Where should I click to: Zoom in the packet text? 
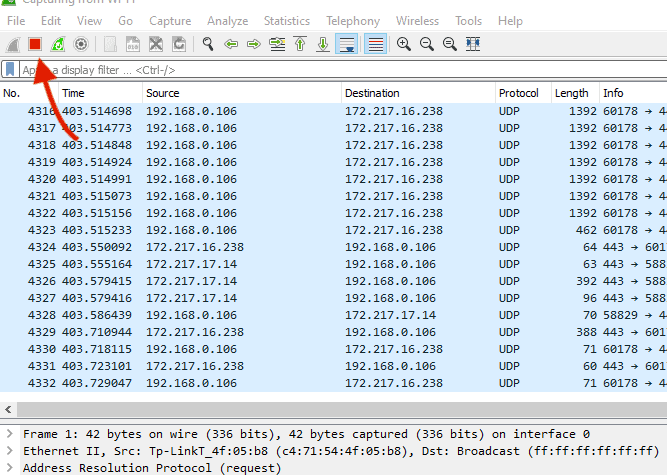tap(404, 44)
